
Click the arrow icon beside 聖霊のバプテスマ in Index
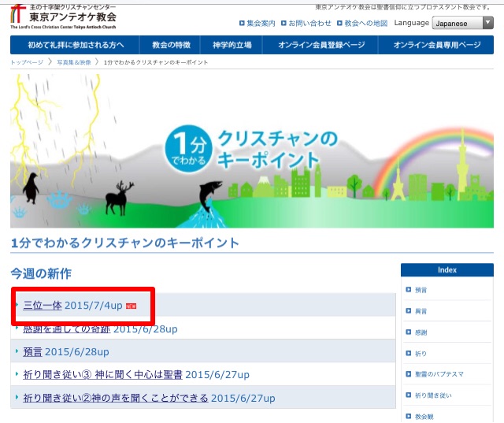(x=408, y=374)
